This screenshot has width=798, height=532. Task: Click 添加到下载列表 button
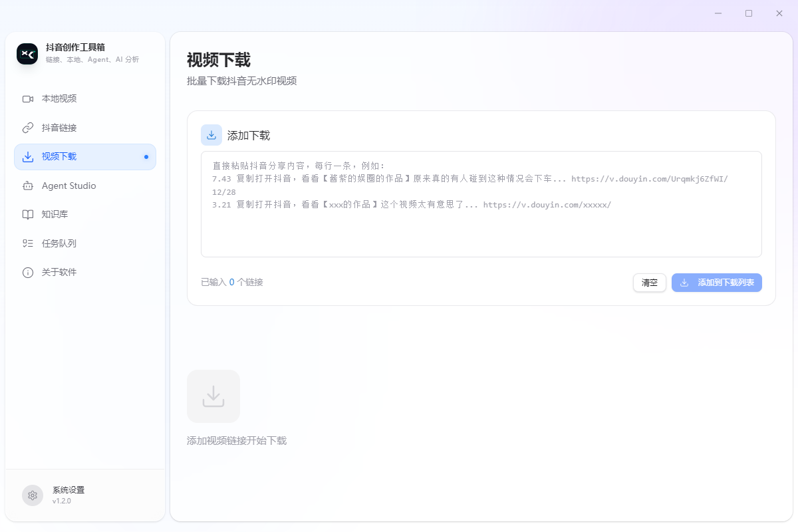click(717, 283)
